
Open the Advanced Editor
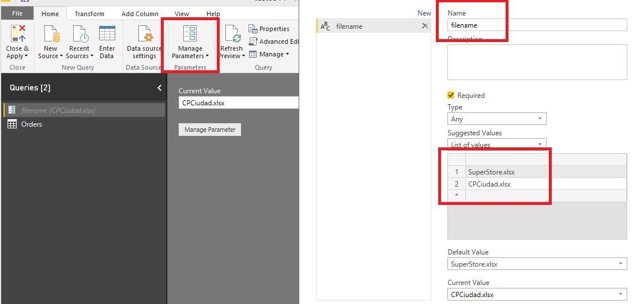[273, 41]
